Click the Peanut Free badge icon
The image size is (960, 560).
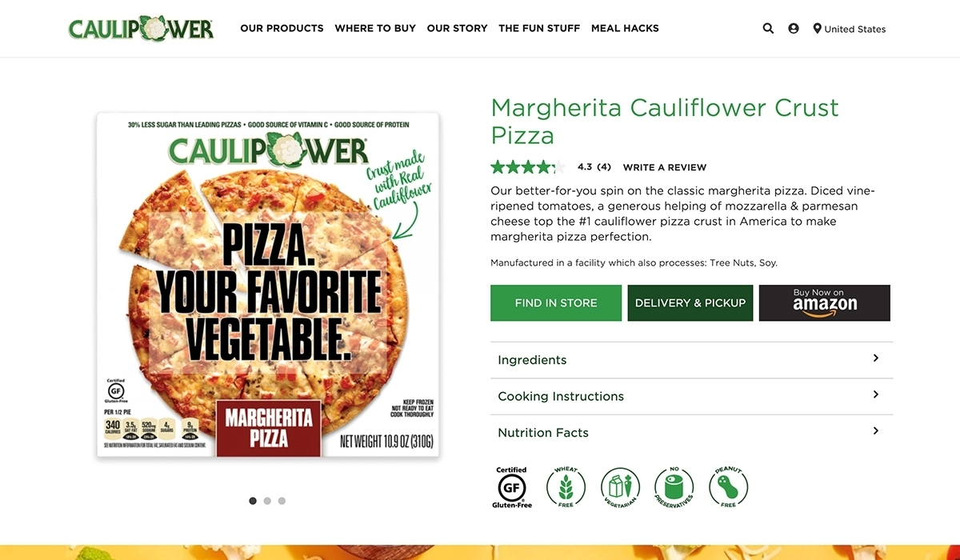coord(728,487)
